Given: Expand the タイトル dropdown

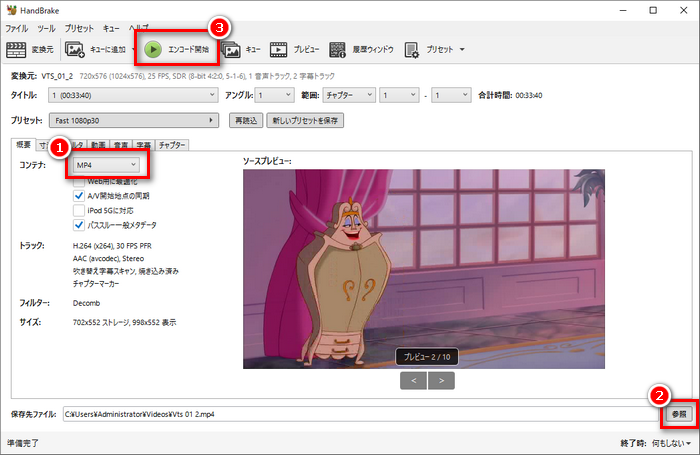Looking at the screenshot, I should click(133, 95).
